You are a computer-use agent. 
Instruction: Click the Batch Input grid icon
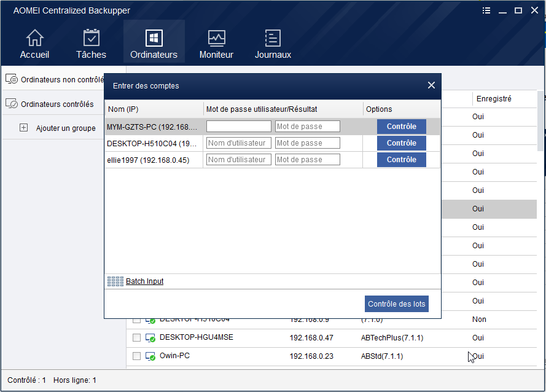(x=115, y=281)
